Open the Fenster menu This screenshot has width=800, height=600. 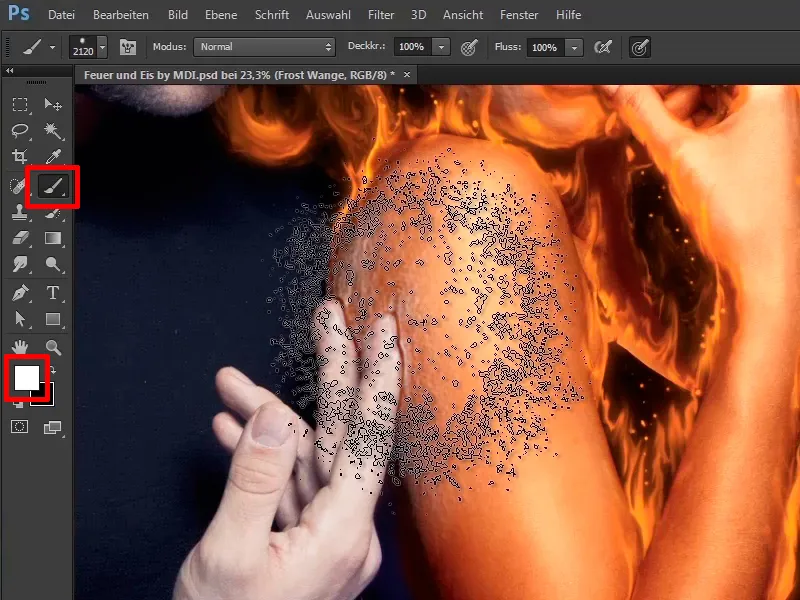click(519, 15)
